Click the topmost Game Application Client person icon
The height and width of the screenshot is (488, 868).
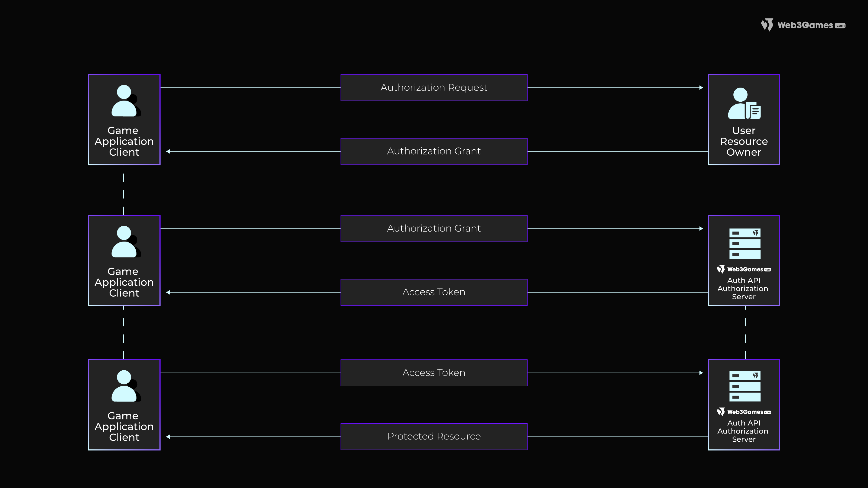(x=124, y=101)
